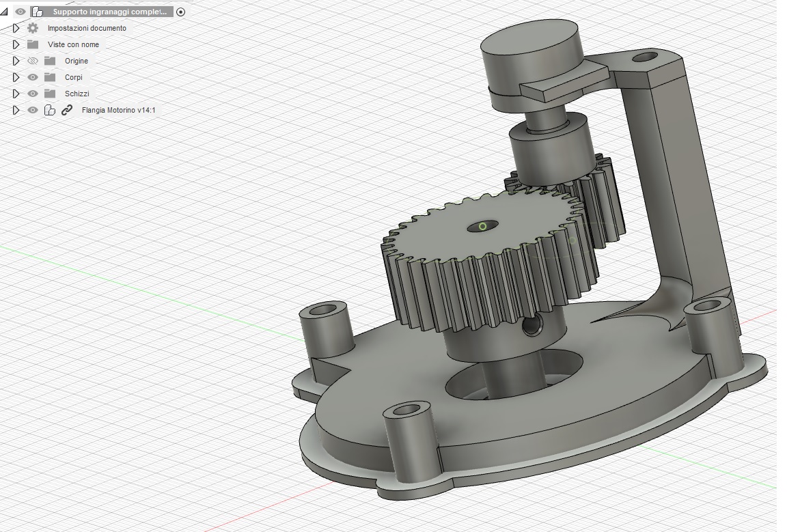Hide the Schizzi sketches folder
Viewport: 787px width, 532px height.
click(33, 94)
